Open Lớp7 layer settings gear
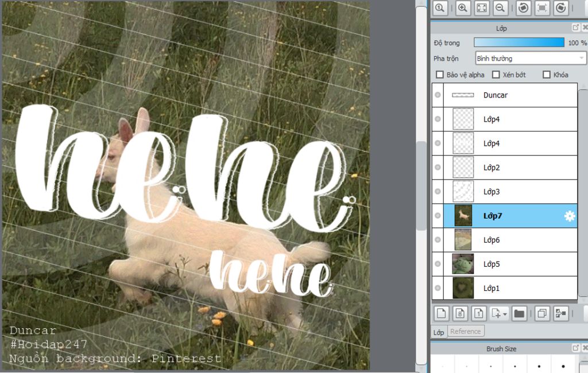This screenshot has height=373, width=588. (569, 216)
